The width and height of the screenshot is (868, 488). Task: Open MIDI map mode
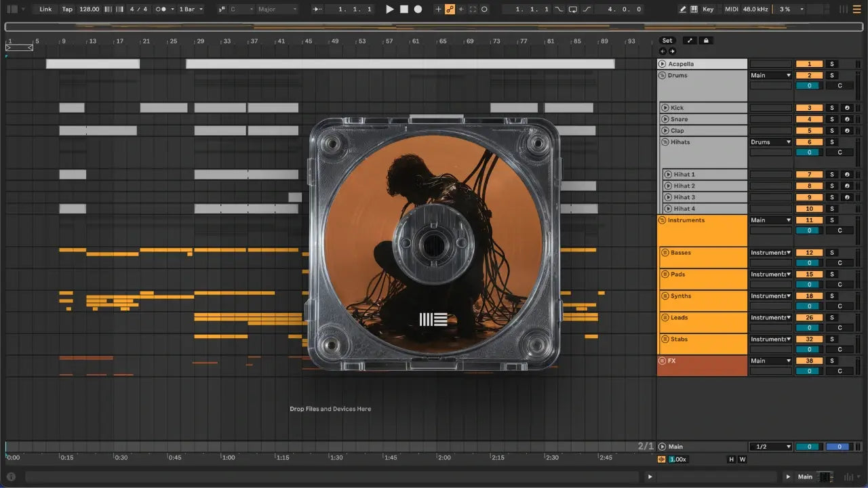tap(731, 9)
